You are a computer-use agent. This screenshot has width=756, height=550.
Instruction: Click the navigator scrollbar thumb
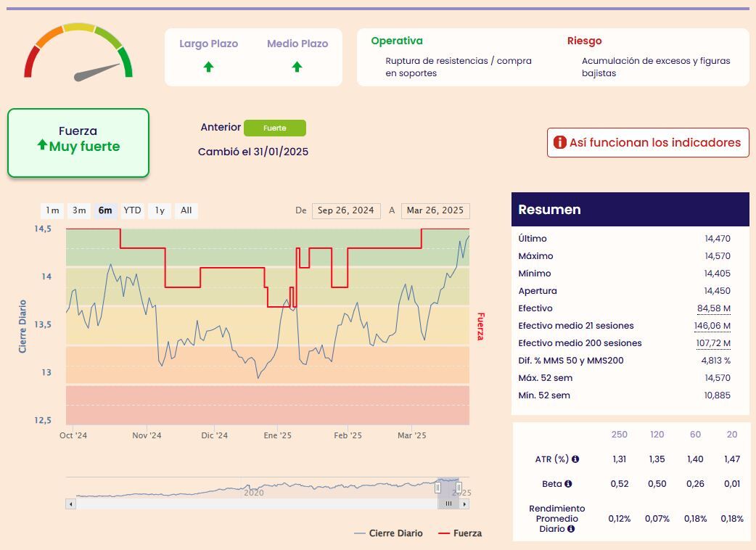coord(448,504)
